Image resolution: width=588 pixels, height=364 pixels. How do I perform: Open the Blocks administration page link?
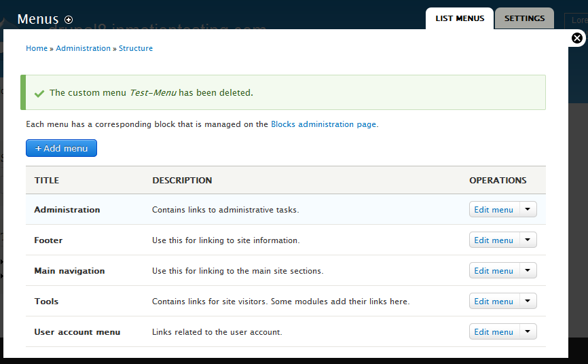click(324, 124)
